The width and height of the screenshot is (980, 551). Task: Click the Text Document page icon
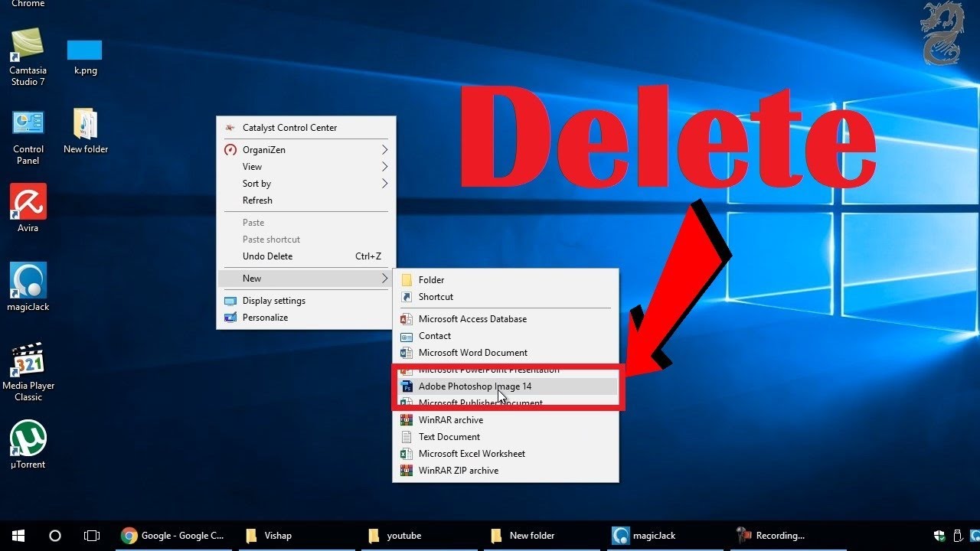(407, 437)
